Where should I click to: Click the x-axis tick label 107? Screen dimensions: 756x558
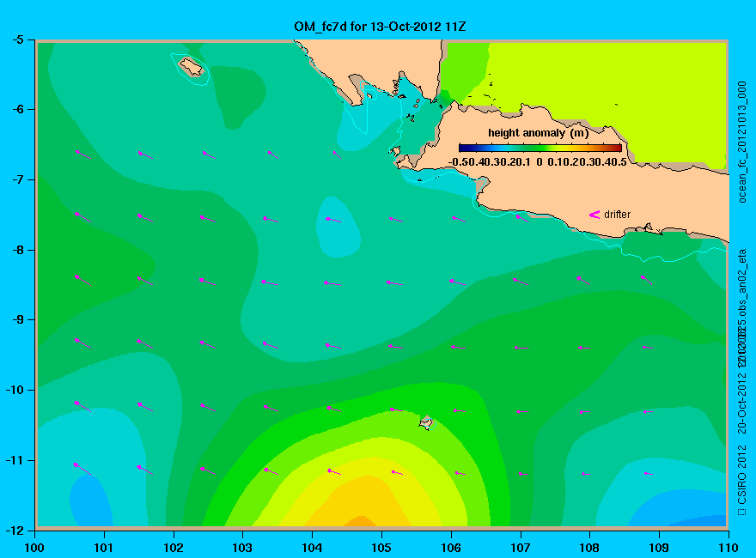[x=521, y=548]
